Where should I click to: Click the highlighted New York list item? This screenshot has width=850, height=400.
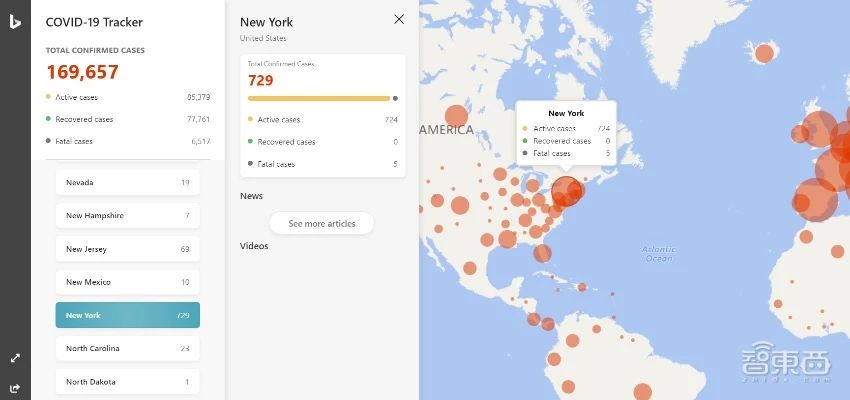tap(127, 315)
